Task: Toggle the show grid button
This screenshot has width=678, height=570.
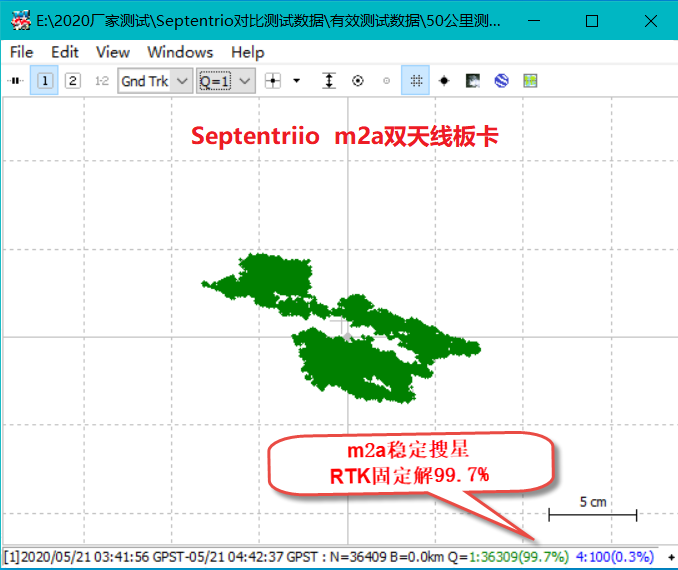Action: pyautogui.click(x=416, y=80)
